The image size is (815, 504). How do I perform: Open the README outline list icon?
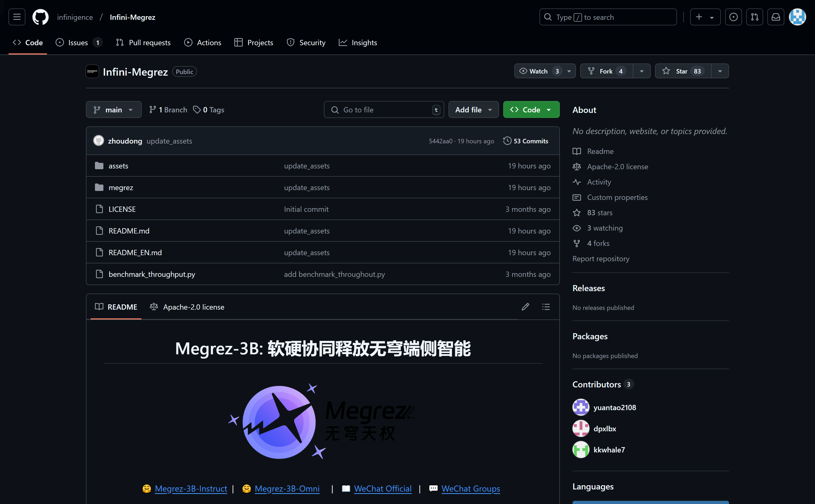[x=546, y=307]
